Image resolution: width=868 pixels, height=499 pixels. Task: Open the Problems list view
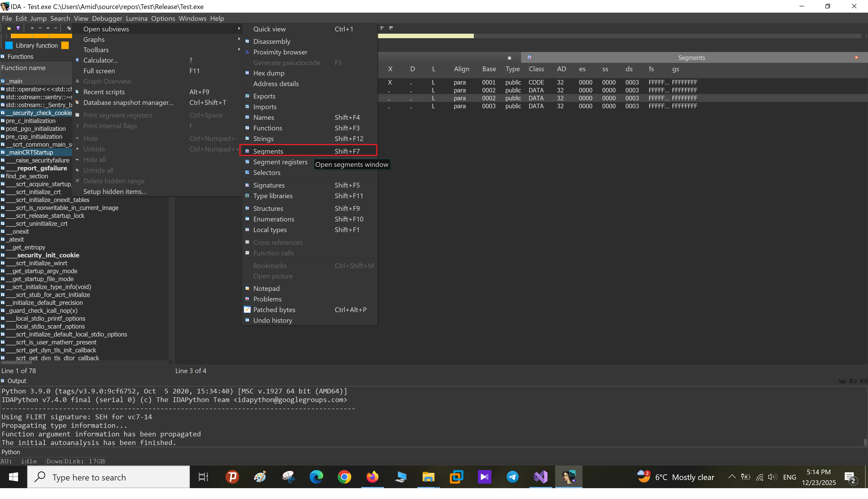(x=267, y=299)
